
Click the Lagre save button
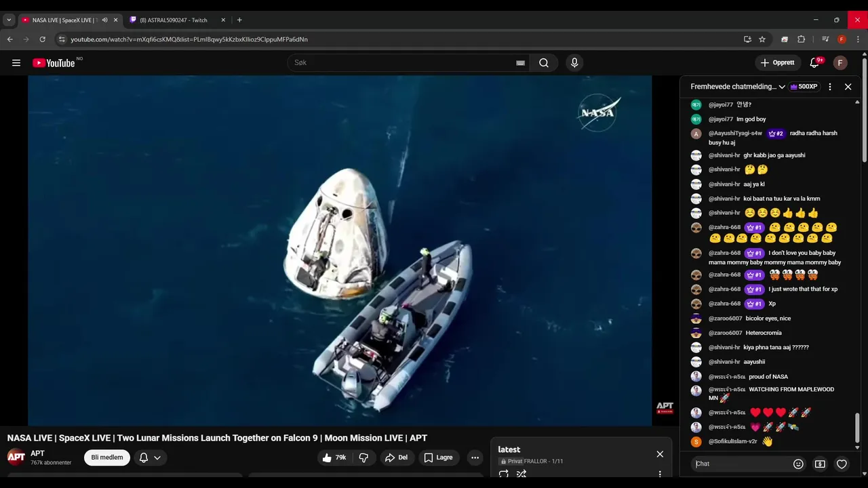438,457
